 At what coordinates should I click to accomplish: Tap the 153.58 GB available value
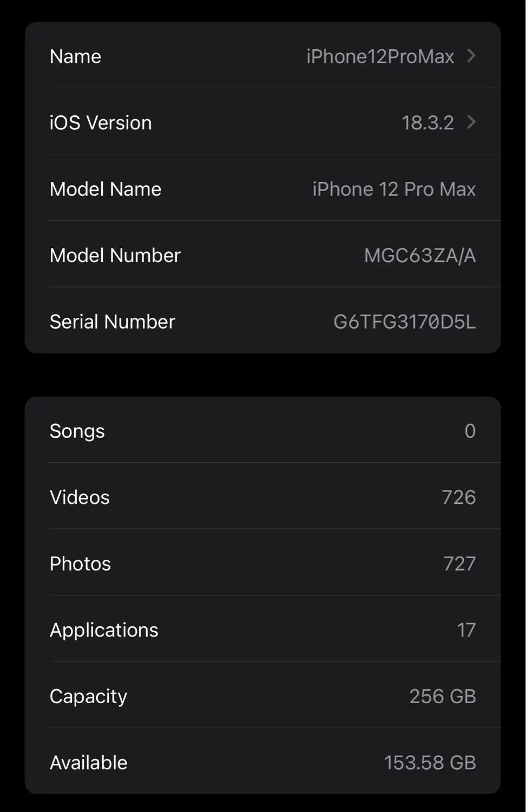(x=430, y=763)
